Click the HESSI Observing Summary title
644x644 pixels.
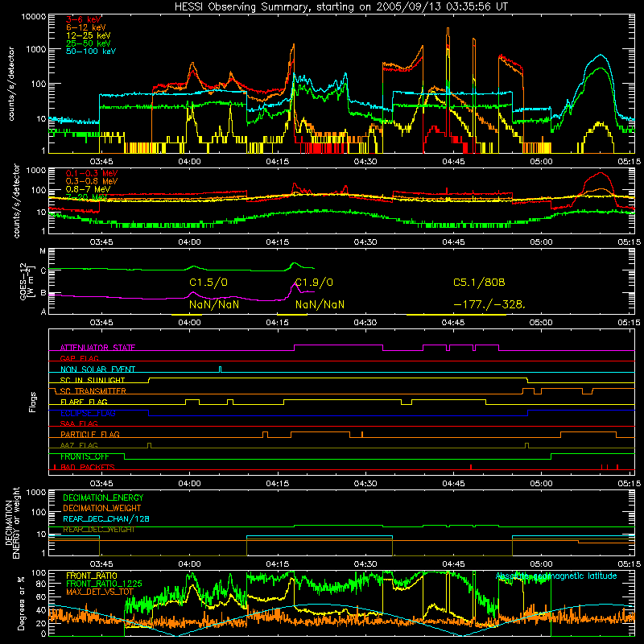341,7
